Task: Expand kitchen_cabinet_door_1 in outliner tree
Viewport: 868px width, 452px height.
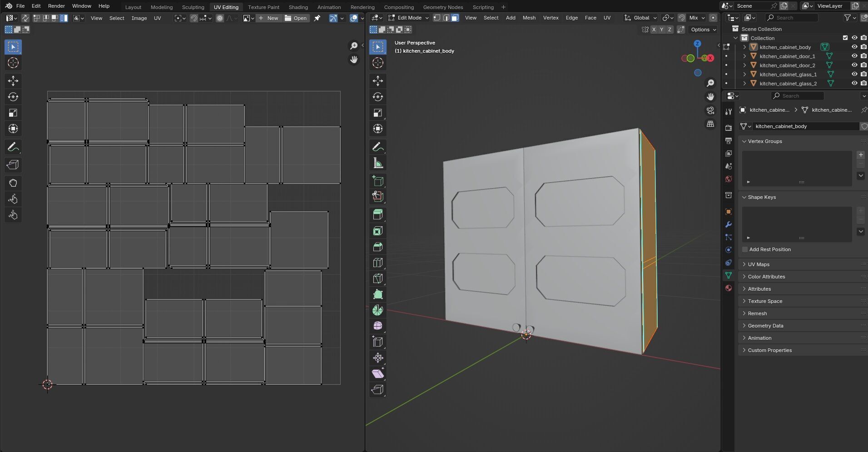Action: coord(744,56)
